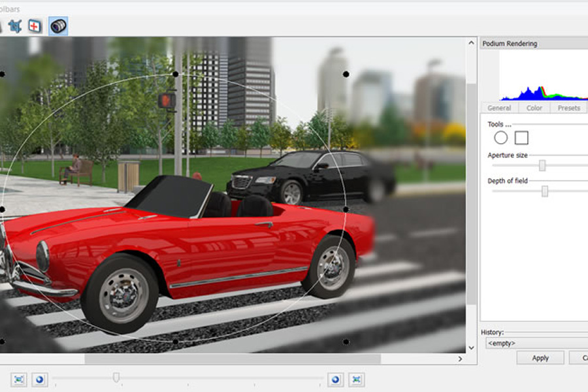Click the Aperture size slider handle
This screenshot has height=392, width=588.
click(x=542, y=165)
